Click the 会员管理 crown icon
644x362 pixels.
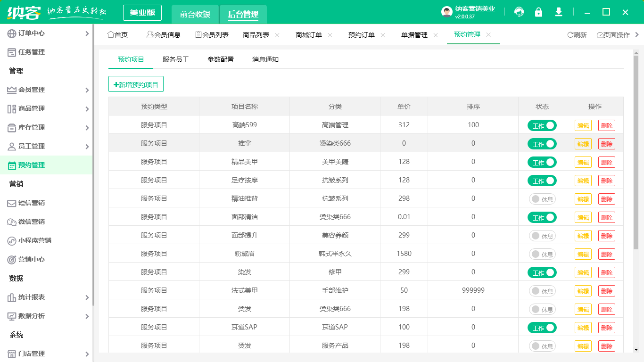tap(12, 90)
